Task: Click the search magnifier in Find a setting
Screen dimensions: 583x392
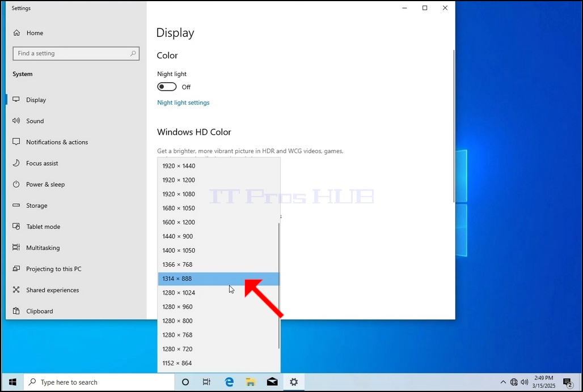Action: [133, 53]
